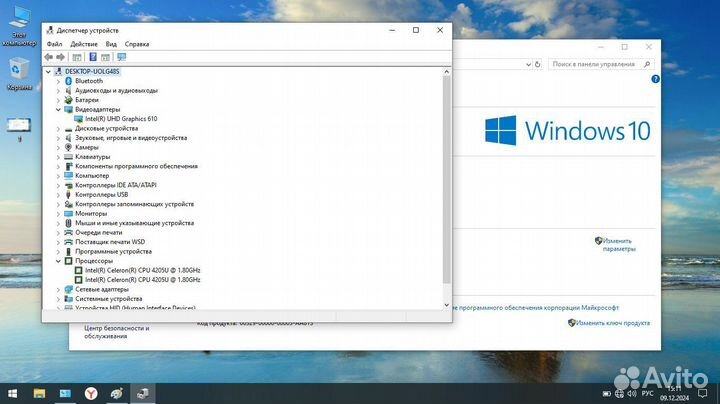Viewport: 720px width, 404px height.
Task: Select the Мониторы category icon
Action: click(68, 213)
